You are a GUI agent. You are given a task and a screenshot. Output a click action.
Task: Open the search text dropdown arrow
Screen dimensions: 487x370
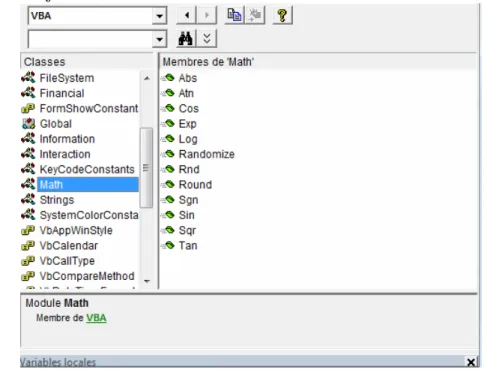click(159, 39)
